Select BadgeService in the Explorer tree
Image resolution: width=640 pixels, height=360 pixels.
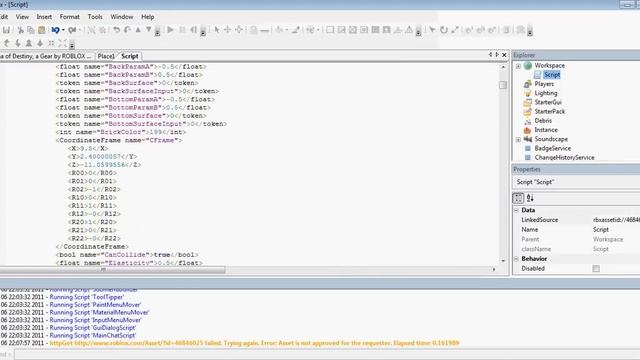pos(553,148)
